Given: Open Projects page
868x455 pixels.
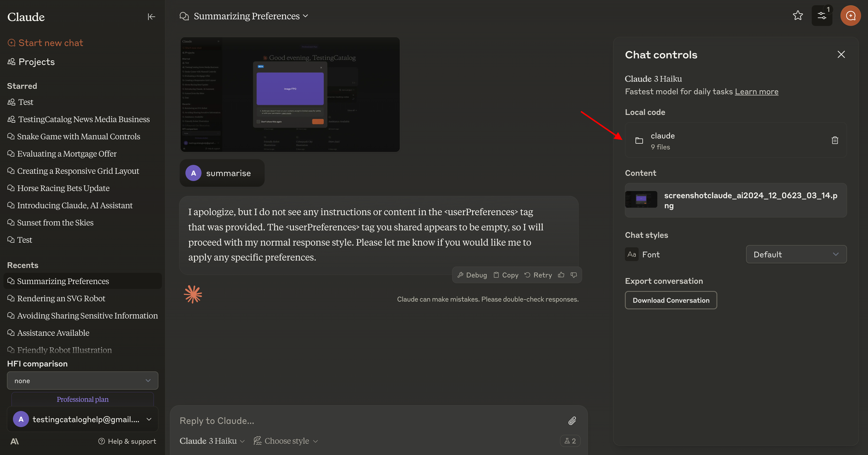Looking at the screenshot, I should click(31, 62).
